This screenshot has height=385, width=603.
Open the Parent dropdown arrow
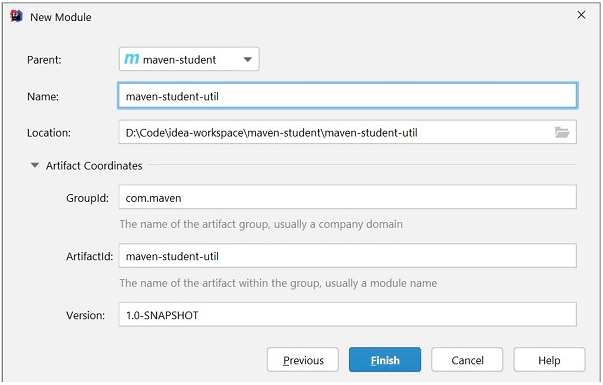pos(248,60)
